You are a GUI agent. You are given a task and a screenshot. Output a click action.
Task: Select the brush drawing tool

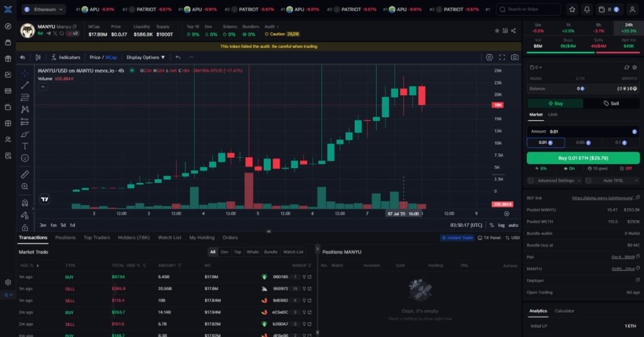tap(25, 134)
